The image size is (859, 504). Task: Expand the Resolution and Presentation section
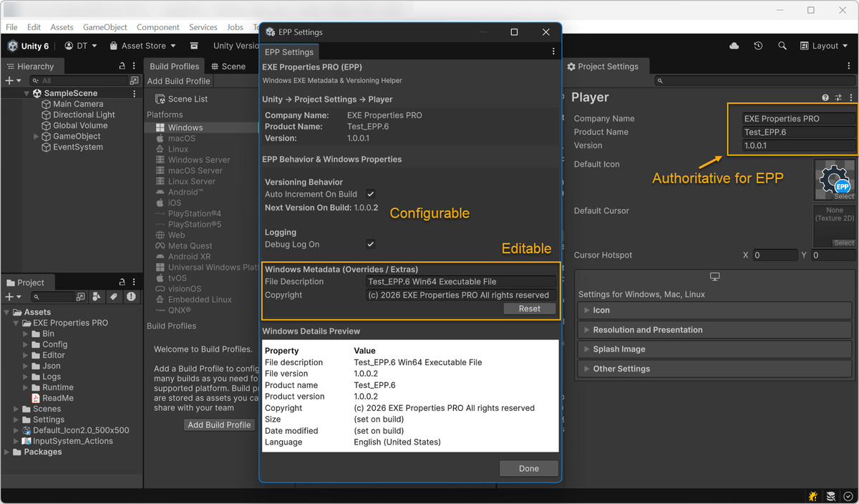click(647, 330)
